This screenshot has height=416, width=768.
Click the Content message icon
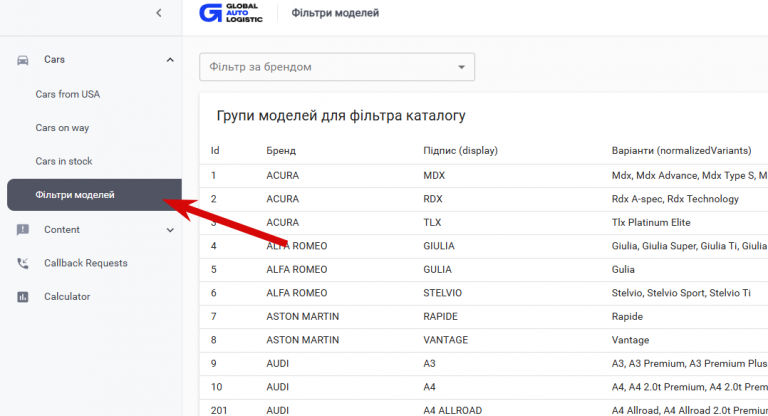click(23, 230)
